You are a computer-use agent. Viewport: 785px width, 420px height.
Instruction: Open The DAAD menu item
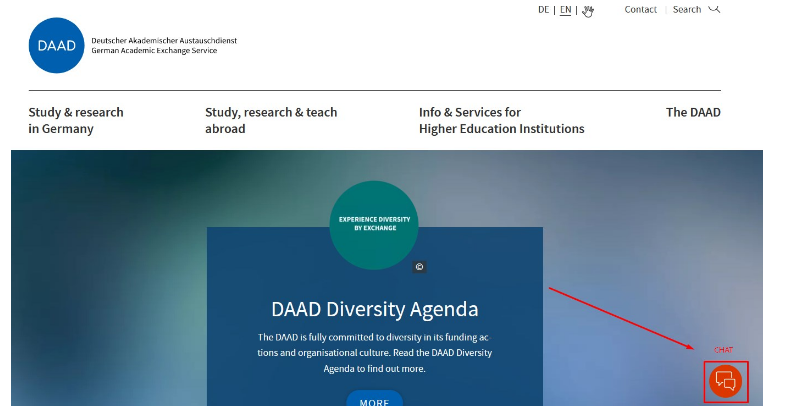click(x=693, y=113)
